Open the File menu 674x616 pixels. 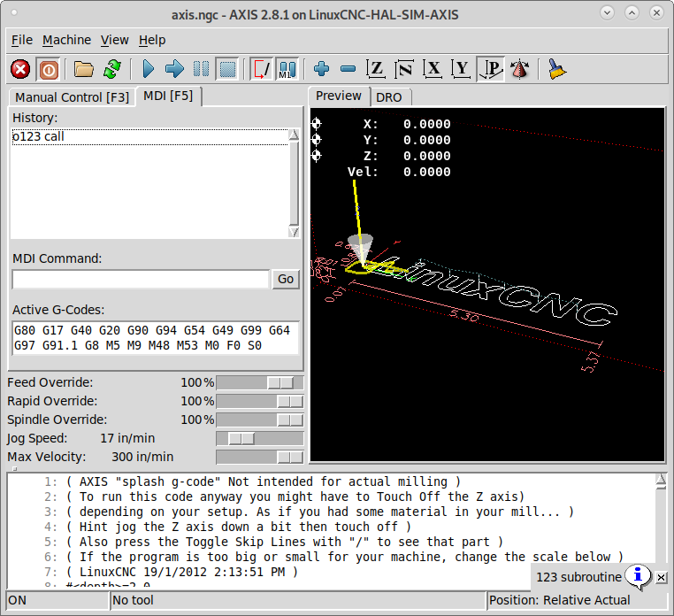tap(21, 40)
